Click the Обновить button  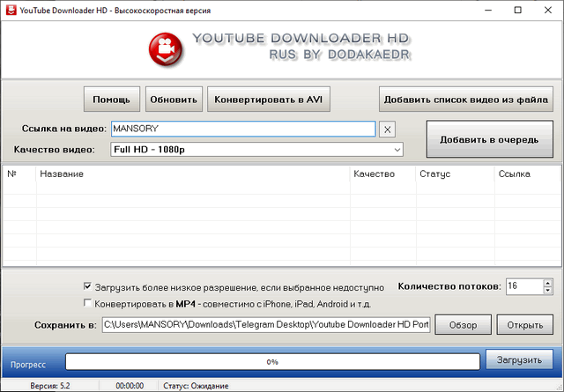coord(174,100)
